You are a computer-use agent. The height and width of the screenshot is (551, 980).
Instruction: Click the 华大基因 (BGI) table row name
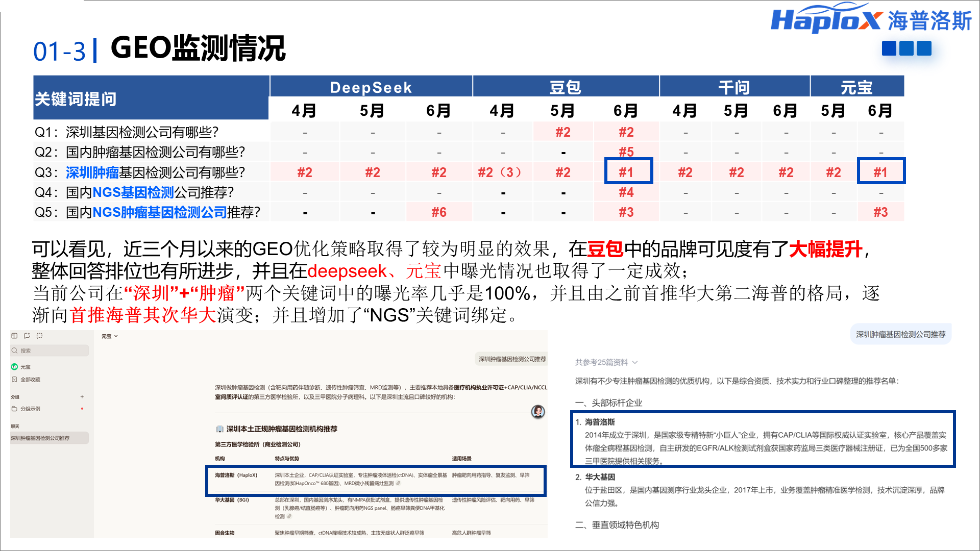[x=232, y=500]
